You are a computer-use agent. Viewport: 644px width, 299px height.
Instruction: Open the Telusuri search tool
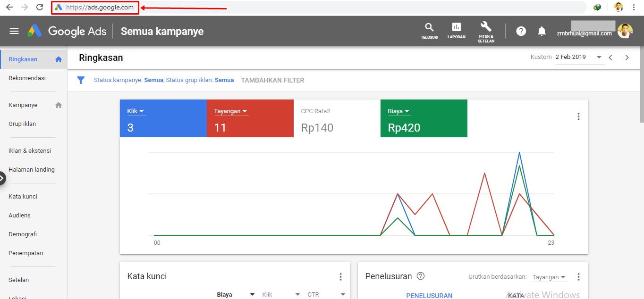coord(429,30)
